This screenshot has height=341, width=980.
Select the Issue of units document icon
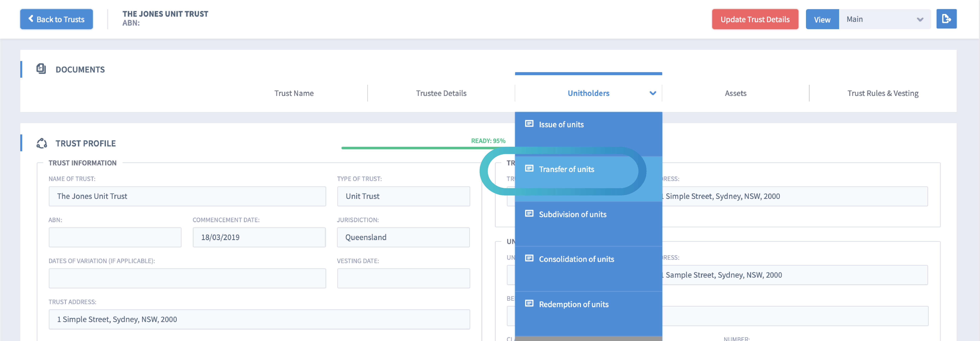click(529, 124)
